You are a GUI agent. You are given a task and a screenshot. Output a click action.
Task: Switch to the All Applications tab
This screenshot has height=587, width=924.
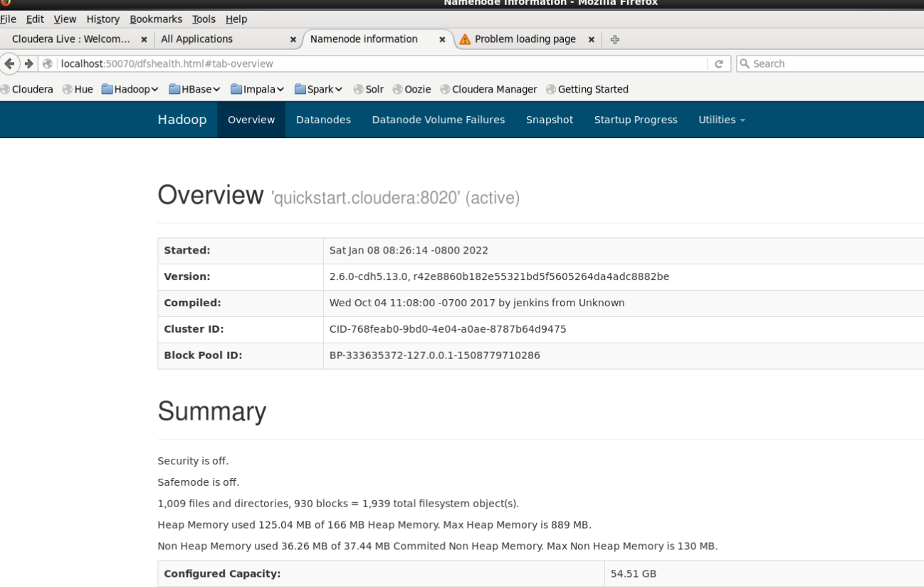[x=196, y=39]
